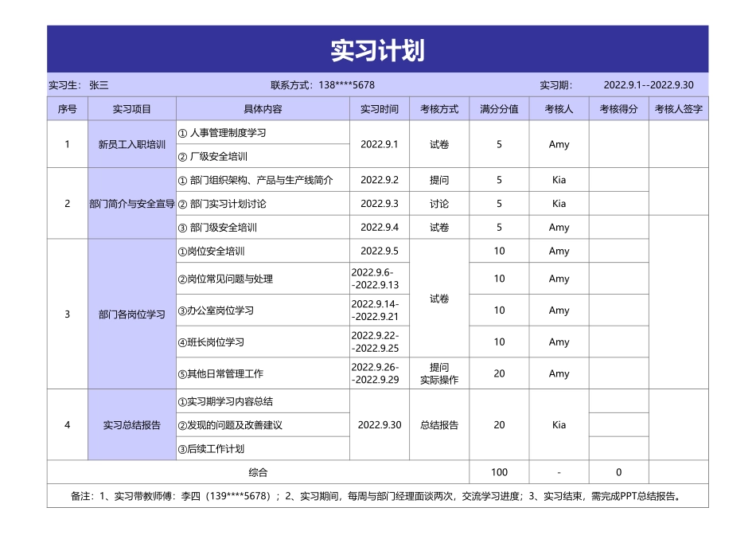This screenshot has height=535, width=756.
Task: Select cell ③办公室岗位学习
Action: pos(263,310)
